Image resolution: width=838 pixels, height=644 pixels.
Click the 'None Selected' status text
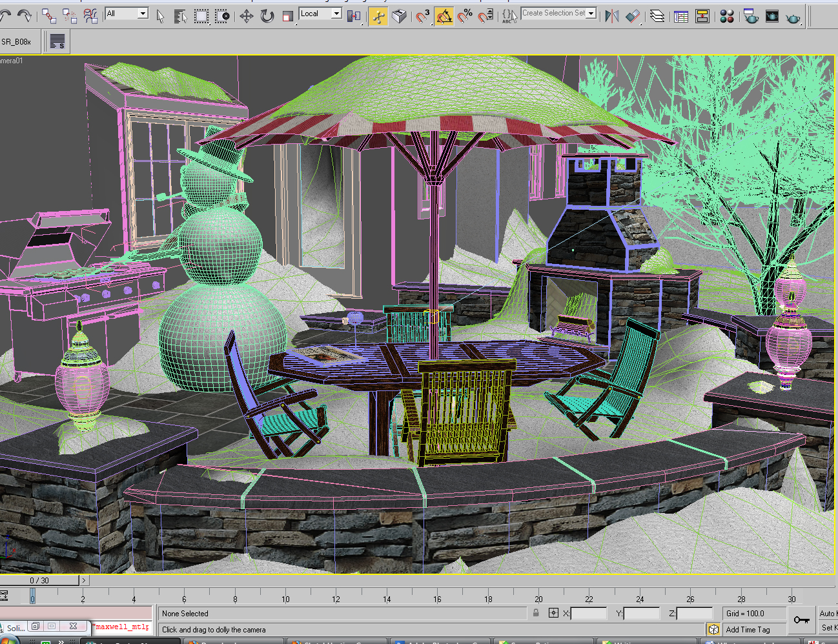click(185, 614)
